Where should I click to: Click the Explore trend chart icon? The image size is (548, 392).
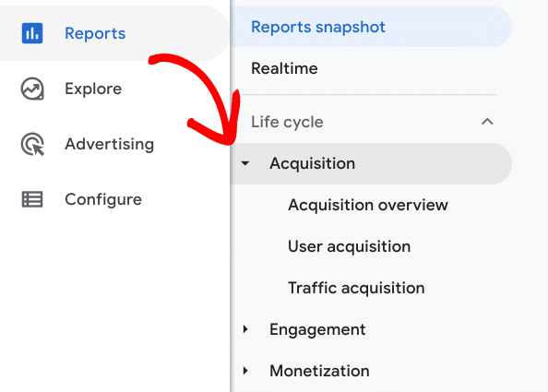click(x=32, y=89)
